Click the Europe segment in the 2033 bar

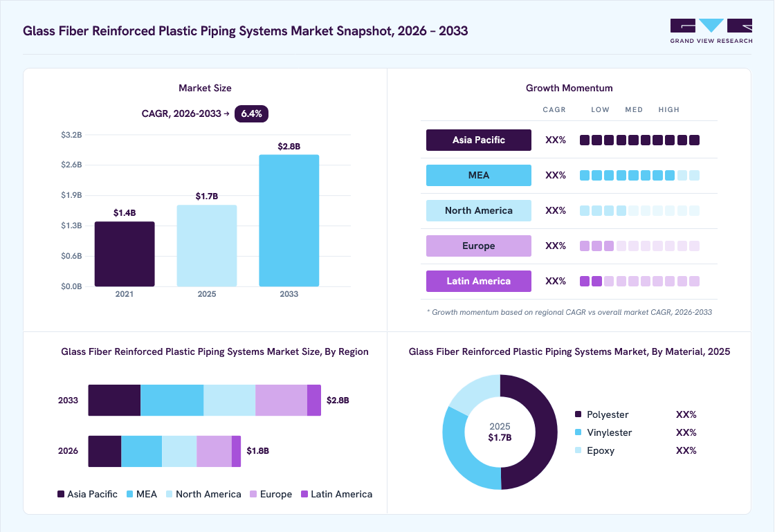tap(281, 400)
